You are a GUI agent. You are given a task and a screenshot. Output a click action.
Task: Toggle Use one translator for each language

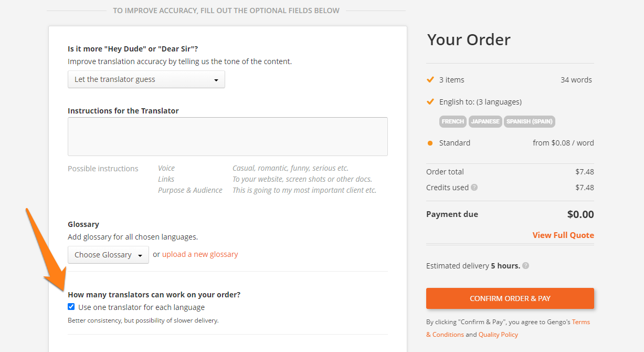(71, 307)
